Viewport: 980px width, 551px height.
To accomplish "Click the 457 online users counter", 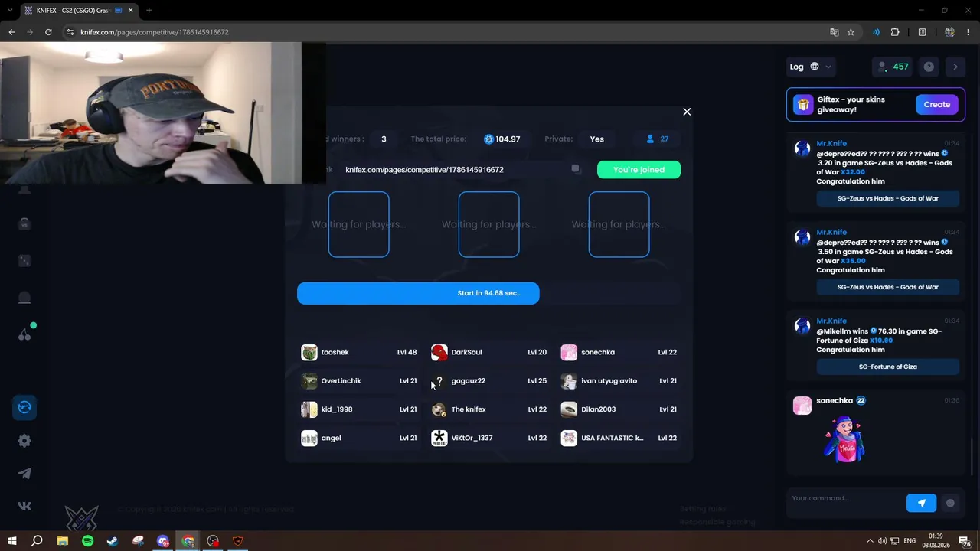I will pos(893,67).
